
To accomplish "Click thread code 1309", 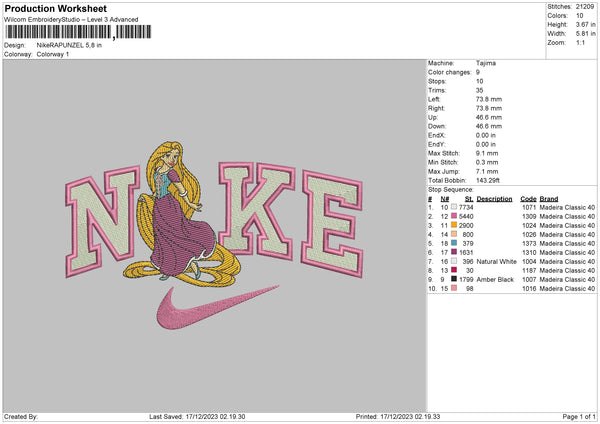I will coord(529,216).
